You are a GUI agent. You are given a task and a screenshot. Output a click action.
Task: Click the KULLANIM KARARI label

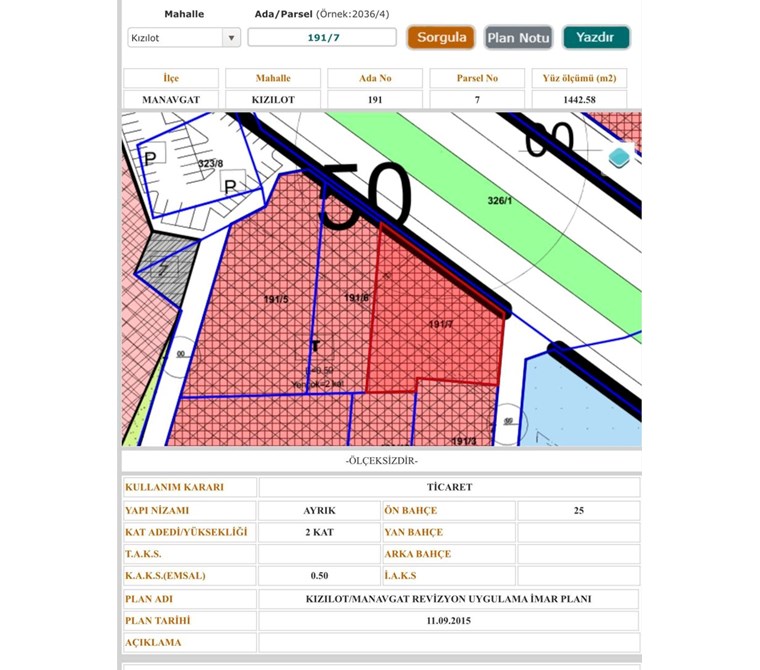click(174, 487)
